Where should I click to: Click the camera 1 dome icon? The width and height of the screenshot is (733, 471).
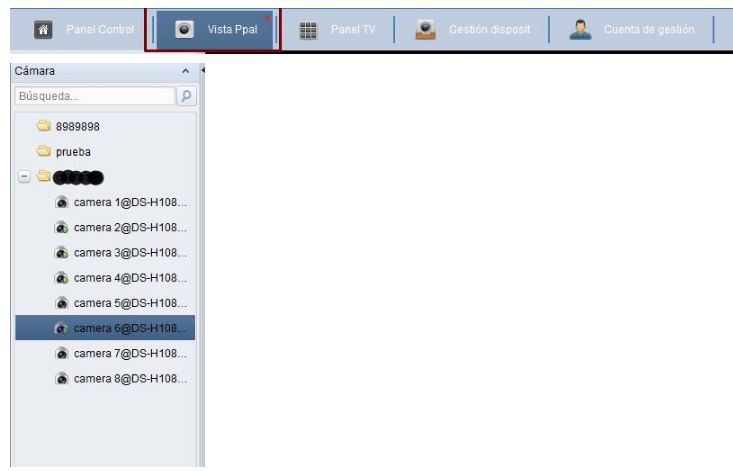pyautogui.click(x=61, y=202)
